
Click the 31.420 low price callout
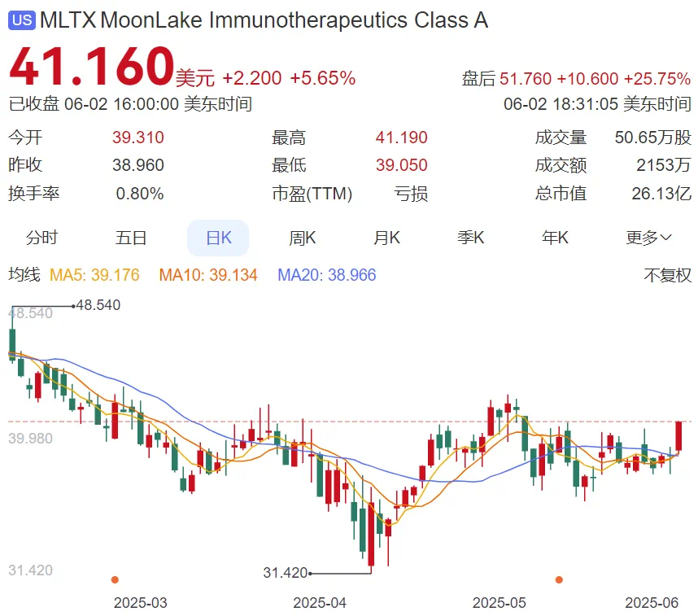click(286, 572)
